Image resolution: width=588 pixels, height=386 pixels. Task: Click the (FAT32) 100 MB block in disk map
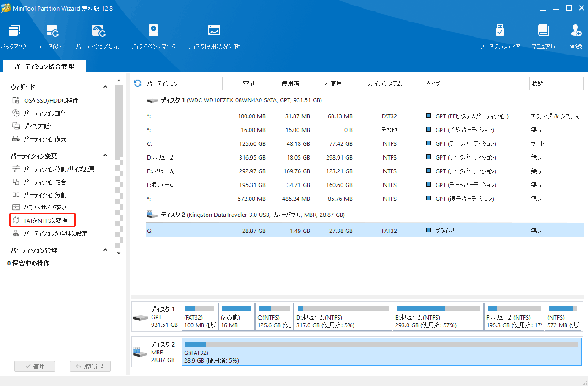point(200,316)
